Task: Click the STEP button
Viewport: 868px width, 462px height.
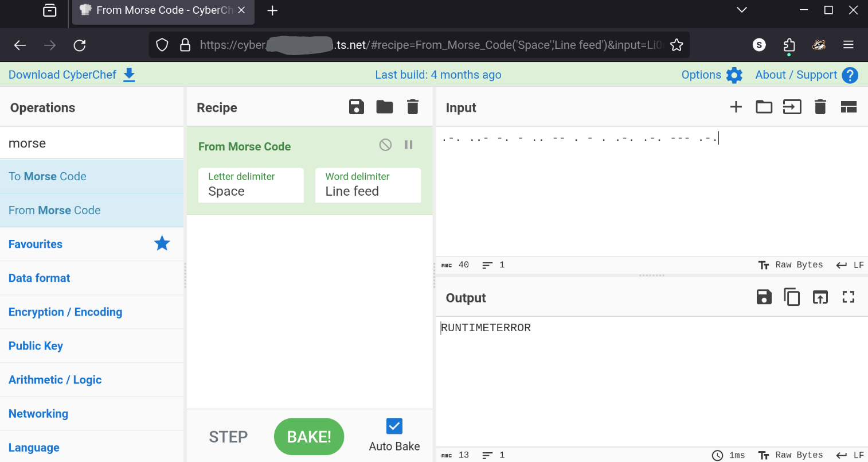Action: [228, 437]
